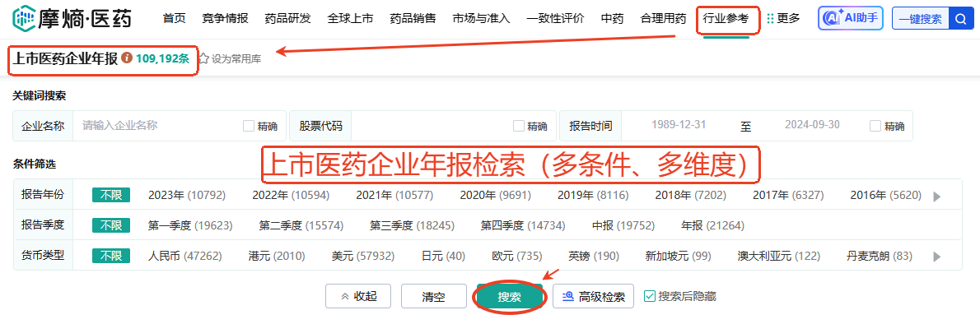
Task: Open the 行业参考 menu
Action: point(726,19)
